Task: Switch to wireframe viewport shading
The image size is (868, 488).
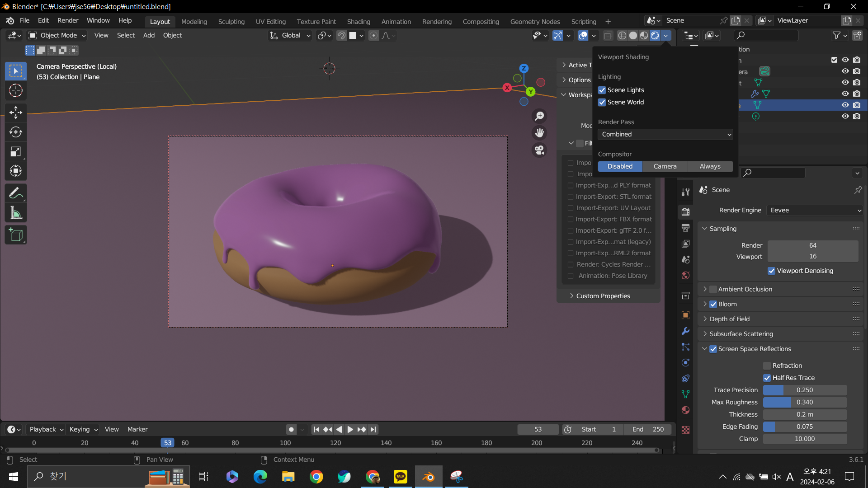Action: tap(622, 35)
